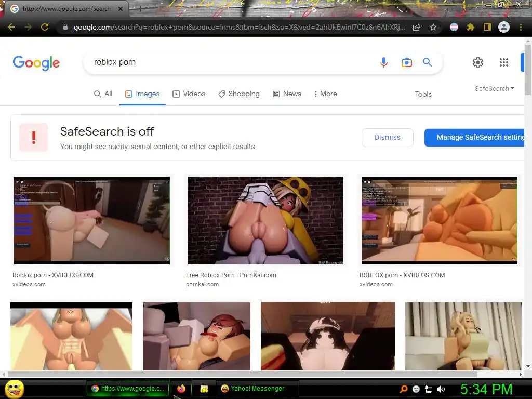Open the smiley Start button
This screenshot has height=399, width=532.
click(x=14, y=389)
